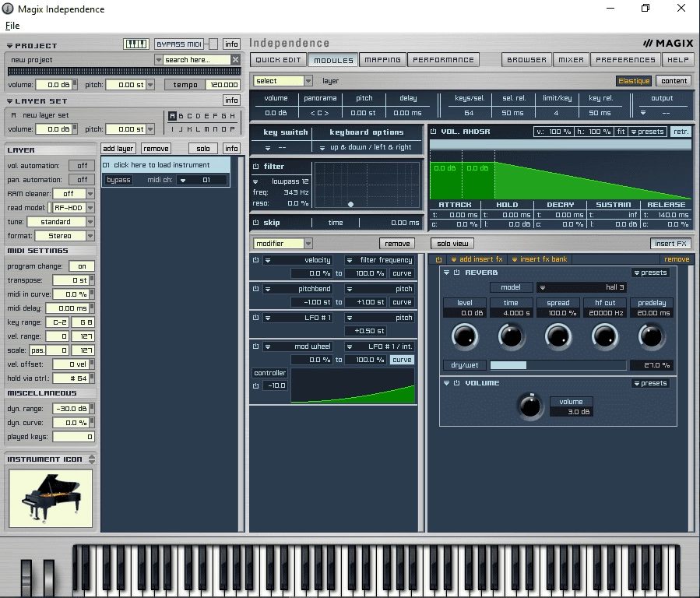
Task: Click the VOLUME effect knob
Action: (530, 406)
